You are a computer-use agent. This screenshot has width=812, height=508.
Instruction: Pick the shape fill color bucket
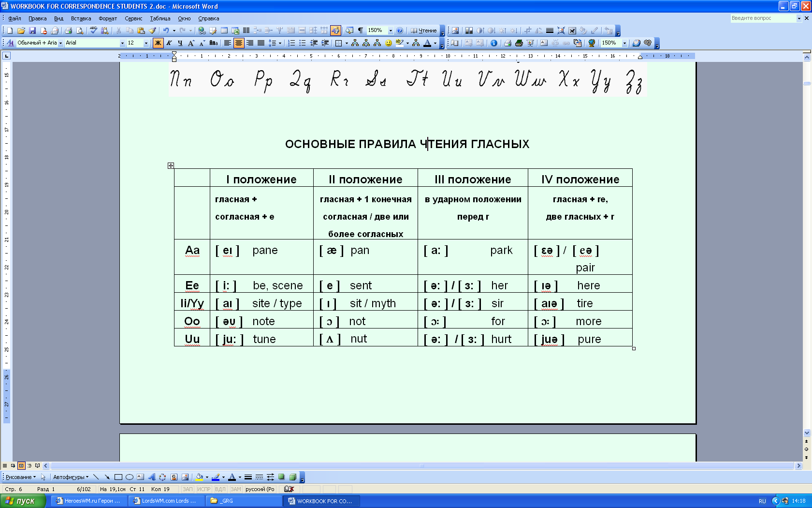[x=199, y=477]
